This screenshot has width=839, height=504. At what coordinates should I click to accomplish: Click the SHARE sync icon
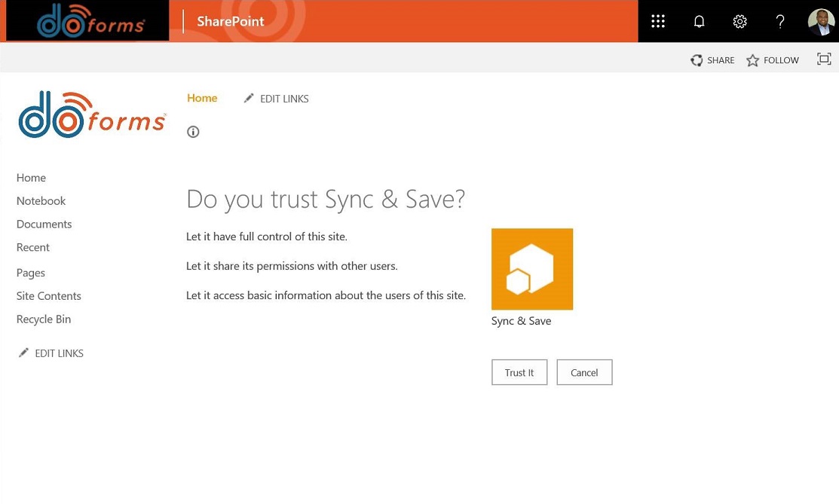click(x=696, y=60)
